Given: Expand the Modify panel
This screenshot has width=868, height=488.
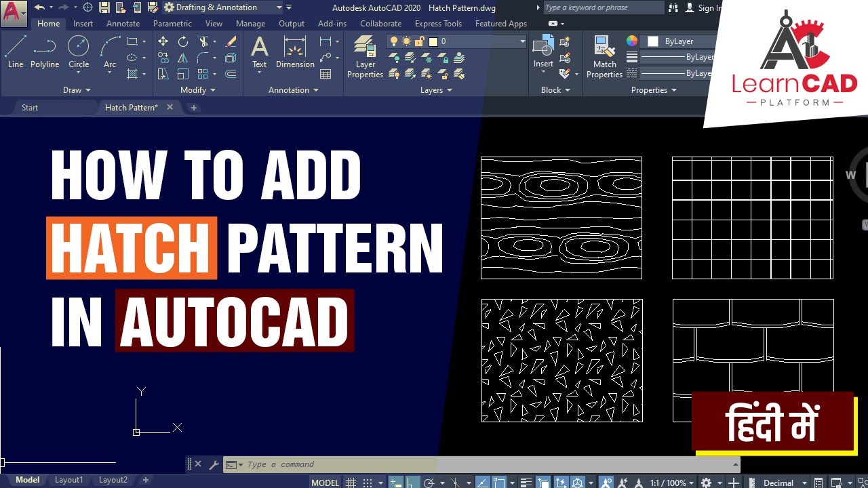Looking at the screenshot, I should 198,90.
